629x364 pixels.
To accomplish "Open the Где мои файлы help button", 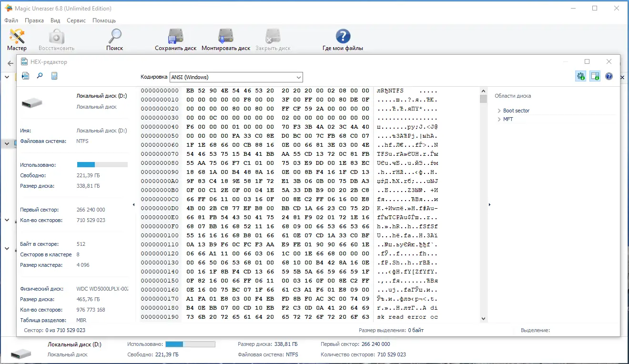I will pyautogui.click(x=343, y=40).
